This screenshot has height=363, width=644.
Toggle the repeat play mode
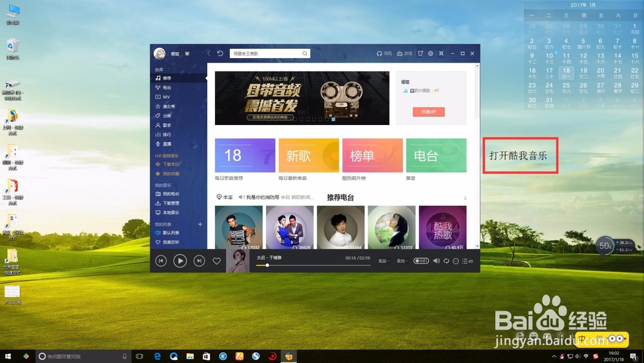coord(446,261)
